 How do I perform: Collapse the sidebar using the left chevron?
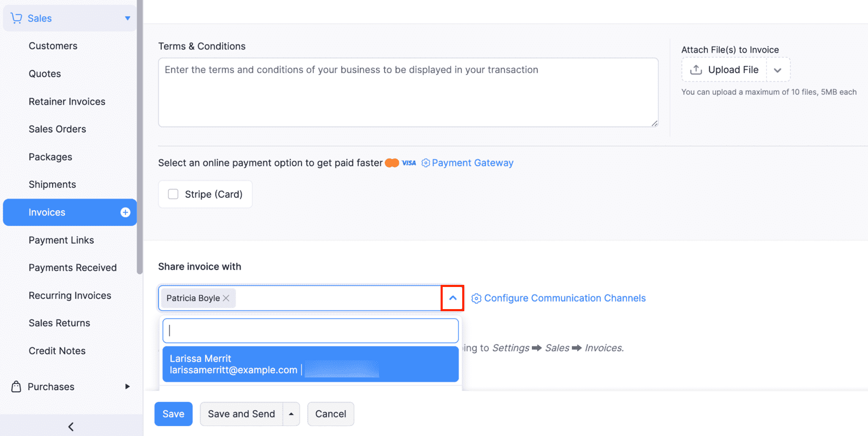point(71,426)
